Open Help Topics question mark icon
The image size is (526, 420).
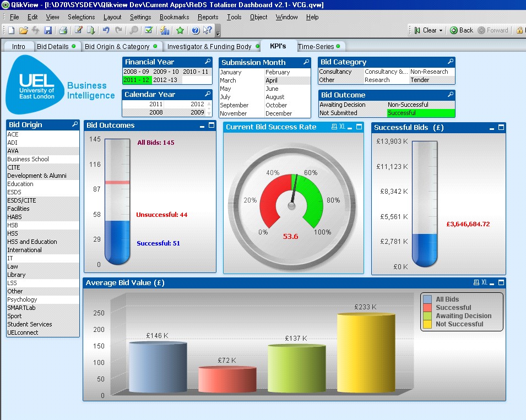196,30
